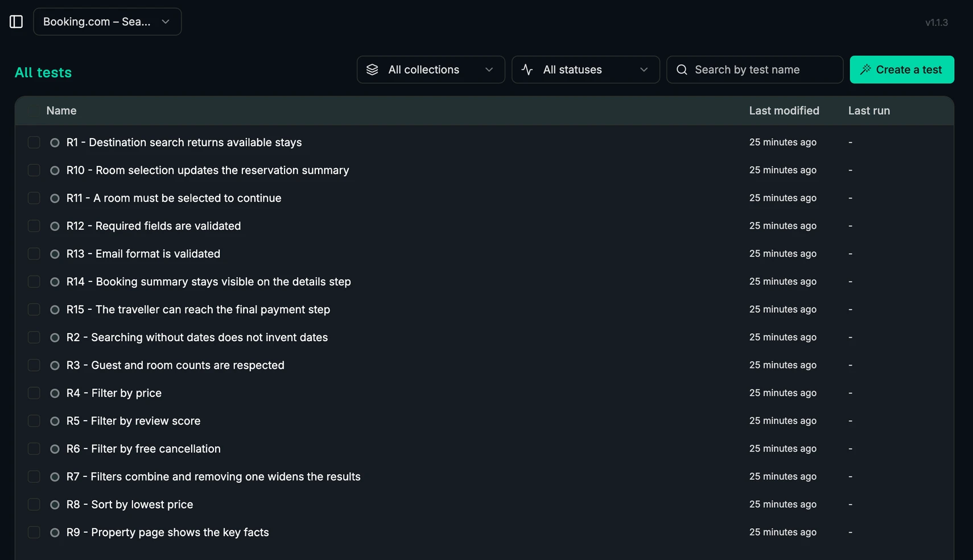Click the status circle for R8 test
This screenshot has width=973, height=560.
tap(55, 505)
